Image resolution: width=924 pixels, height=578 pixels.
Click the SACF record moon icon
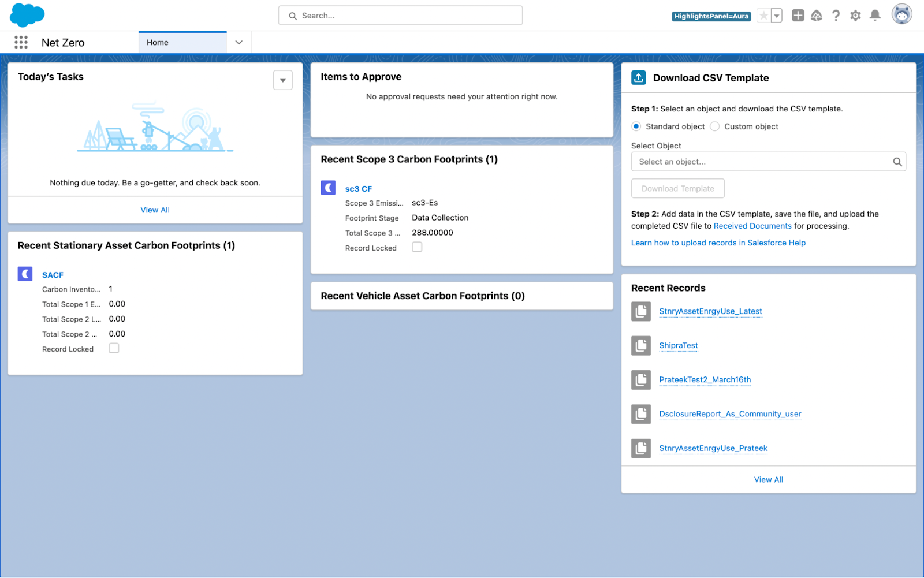pyautogui.click(x=25, y=274)
